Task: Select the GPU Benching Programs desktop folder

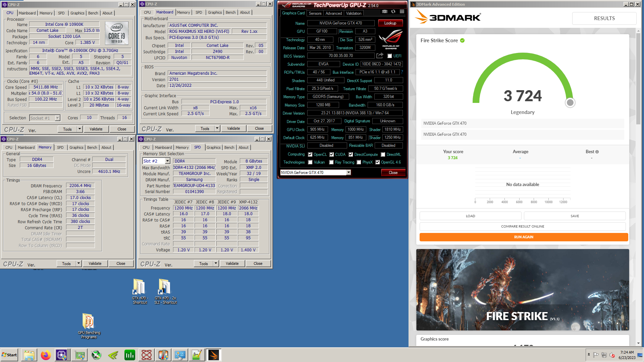Action: 89,326
